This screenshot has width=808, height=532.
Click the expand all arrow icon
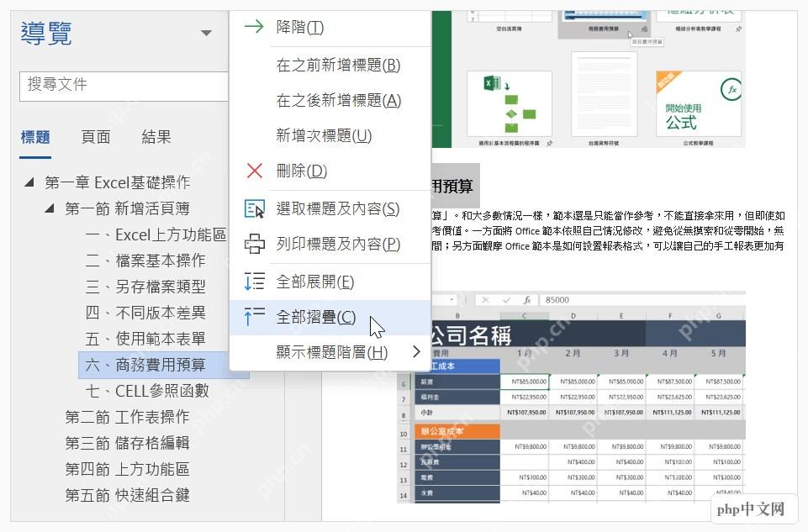[x=254, y=282]
